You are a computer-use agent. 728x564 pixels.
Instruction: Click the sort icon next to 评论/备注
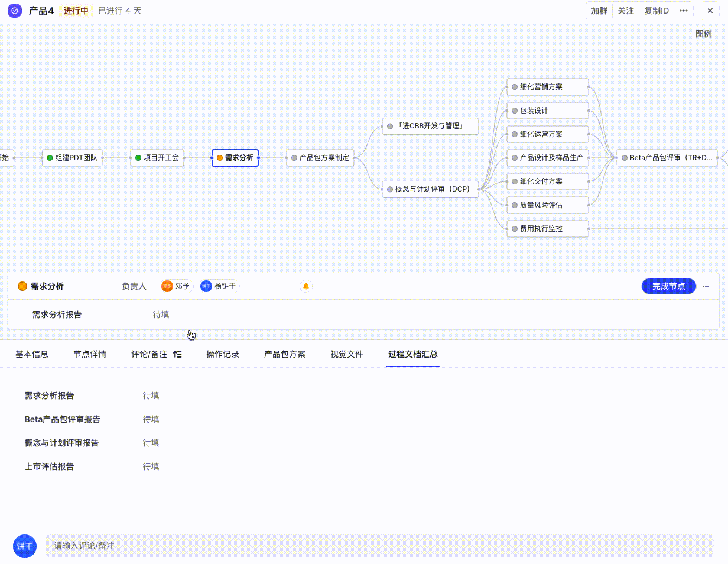click(x=177, y=355)
